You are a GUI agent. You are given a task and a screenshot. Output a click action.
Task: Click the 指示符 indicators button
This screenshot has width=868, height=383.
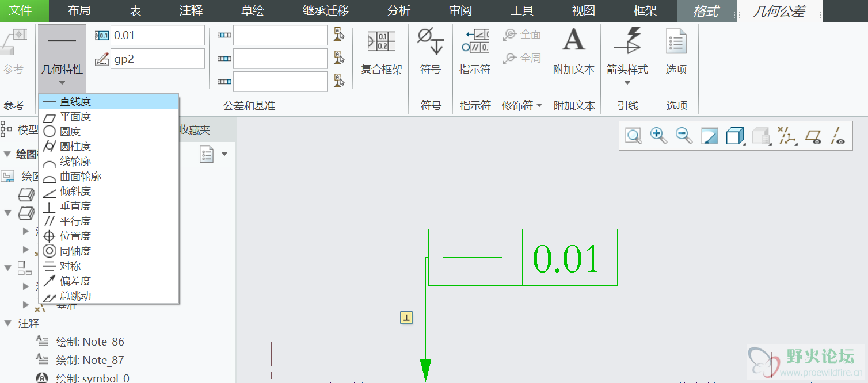click(x=475, y=53)
